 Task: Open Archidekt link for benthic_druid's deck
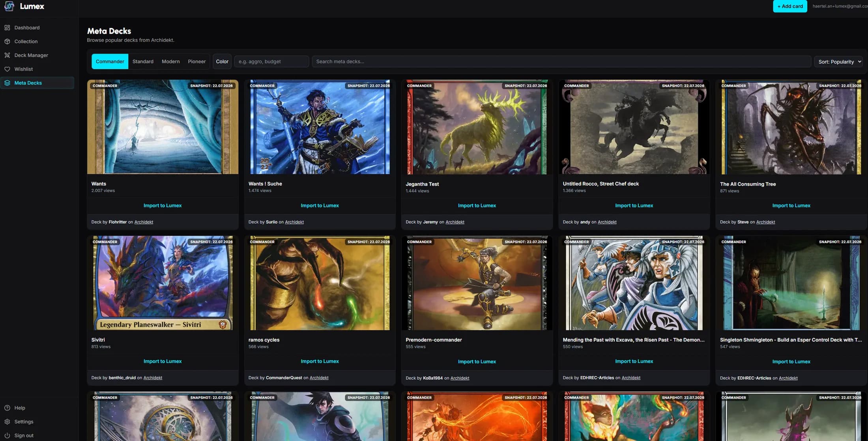[x=153, y=378]
